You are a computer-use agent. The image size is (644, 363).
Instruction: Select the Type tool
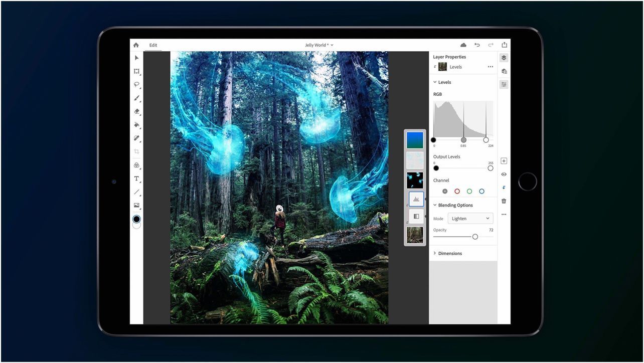click(x=136, y=178)
